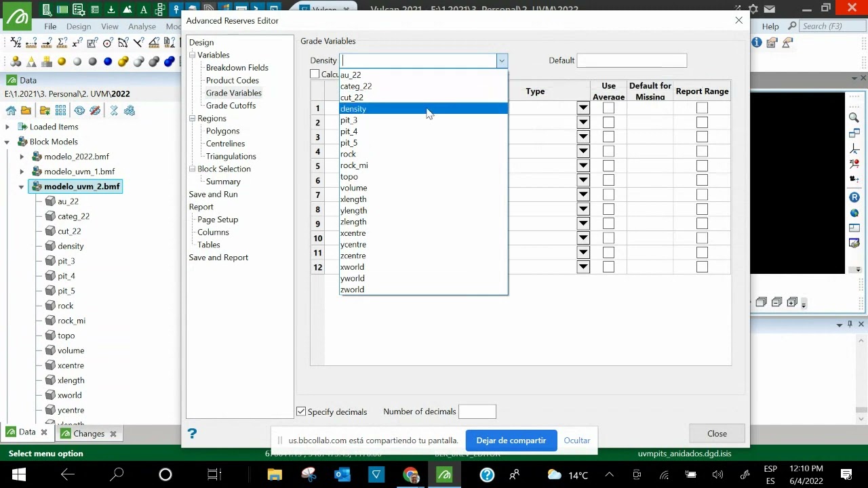Click the Close button in dialog
This screenshot has width=868, height=488.
717,434
